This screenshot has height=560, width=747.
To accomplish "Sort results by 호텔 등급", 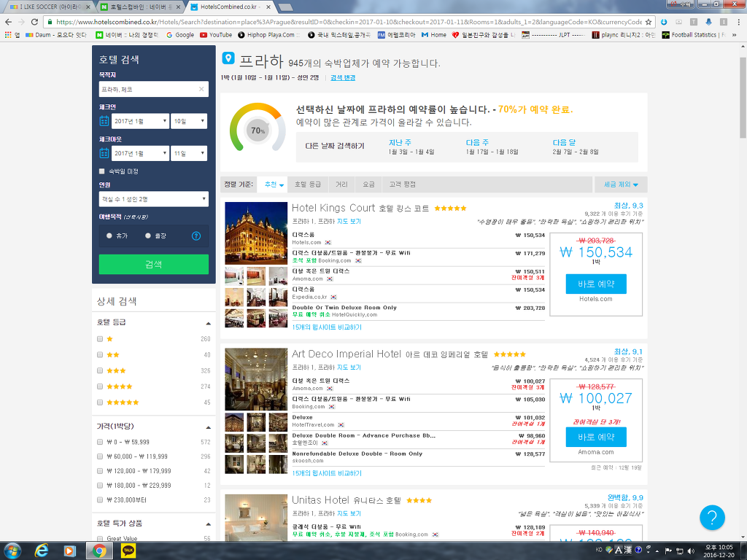I will [x=307, y=184].
